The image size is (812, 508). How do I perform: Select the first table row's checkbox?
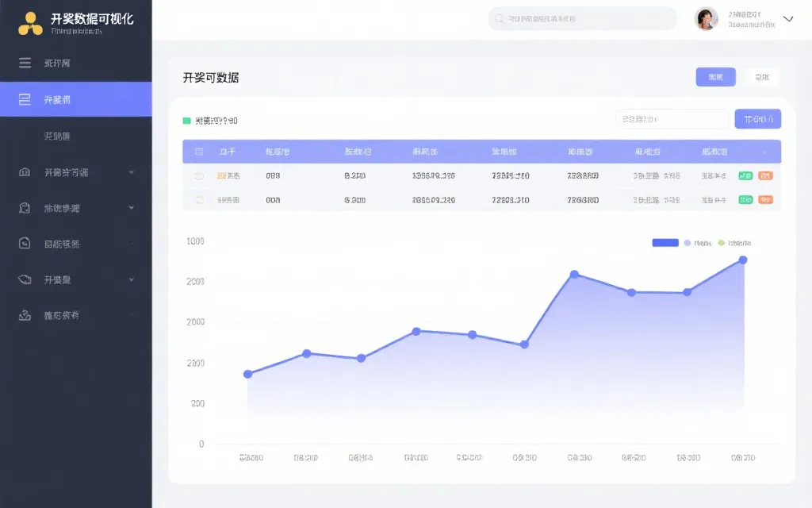coord(199,176)
